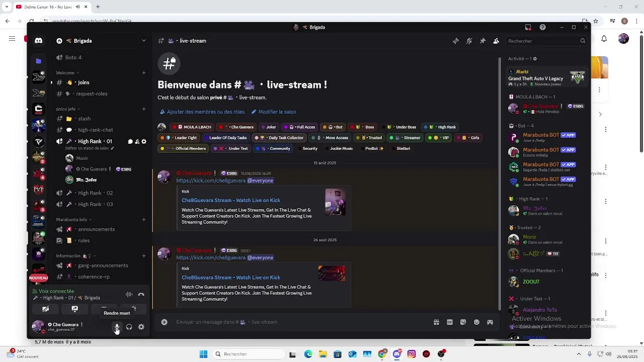Image resolution: width=644 pixels, height=362 pixels.
Task: Start screen share button in voice panel
Action: tap(75, 309)
